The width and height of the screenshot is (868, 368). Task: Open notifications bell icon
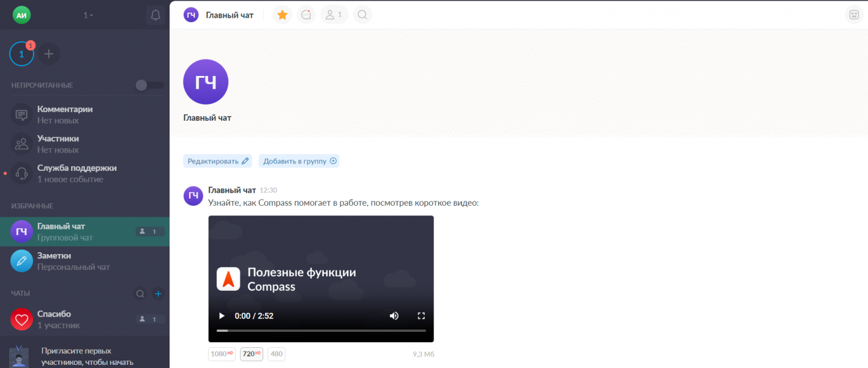pos(155,15)
